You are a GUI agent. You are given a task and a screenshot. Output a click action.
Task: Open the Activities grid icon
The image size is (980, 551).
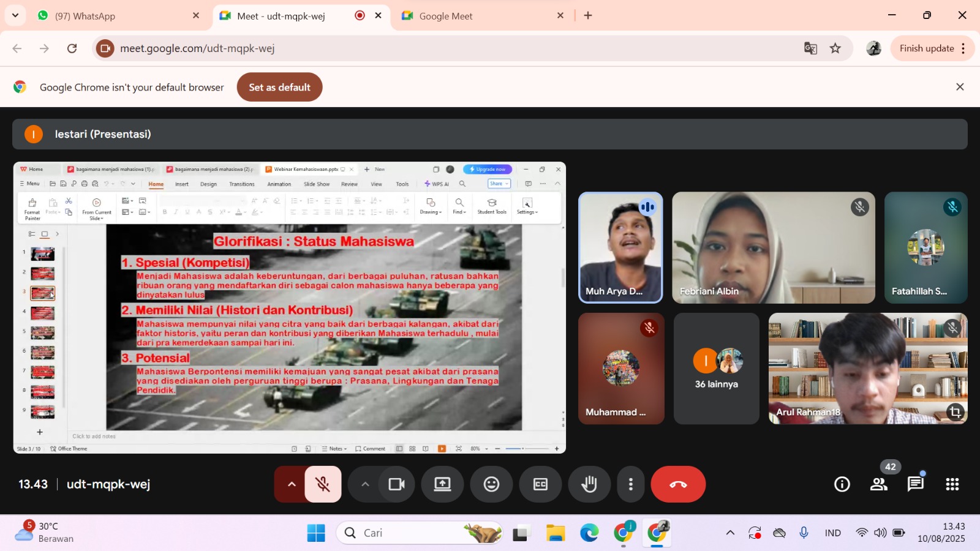point(952,484)
